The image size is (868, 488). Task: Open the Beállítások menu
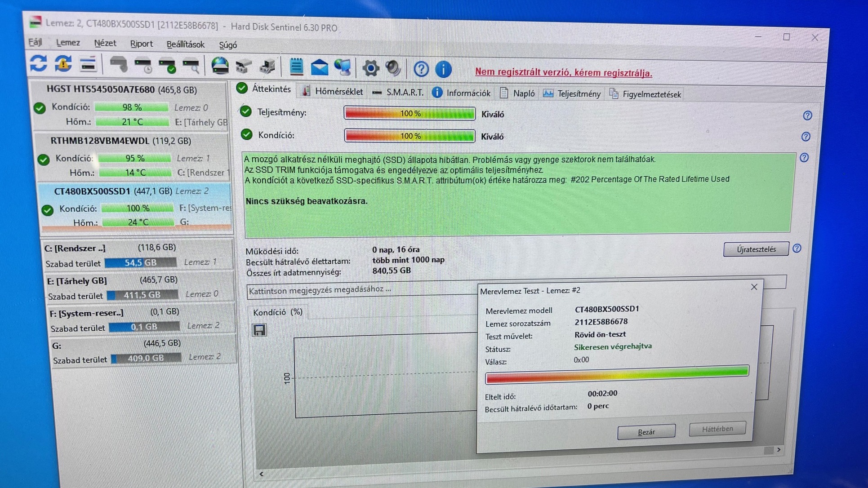tap(185, 44)
